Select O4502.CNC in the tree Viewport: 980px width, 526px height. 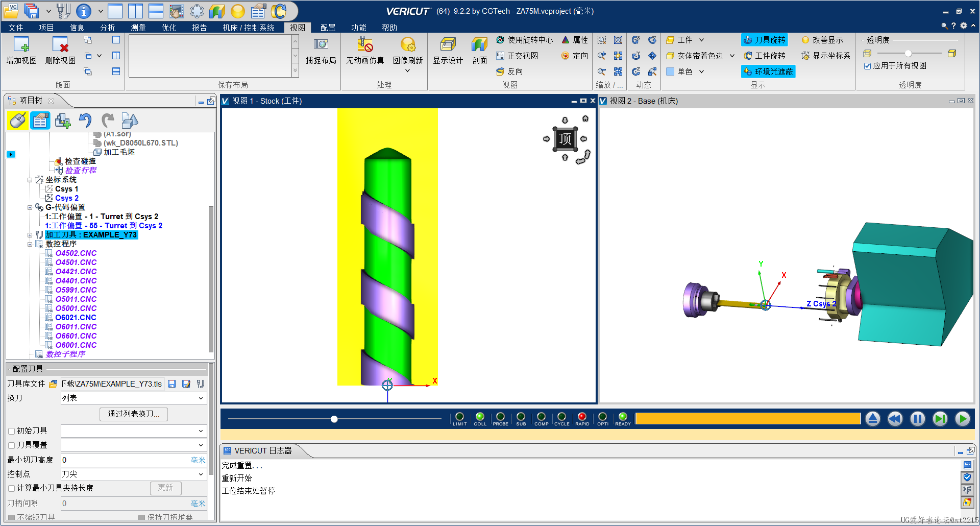click(76, 253)
